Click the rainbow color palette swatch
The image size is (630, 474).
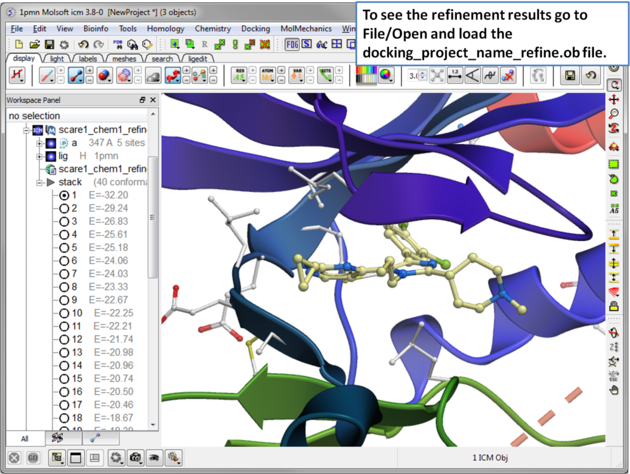tap(368, 76)
